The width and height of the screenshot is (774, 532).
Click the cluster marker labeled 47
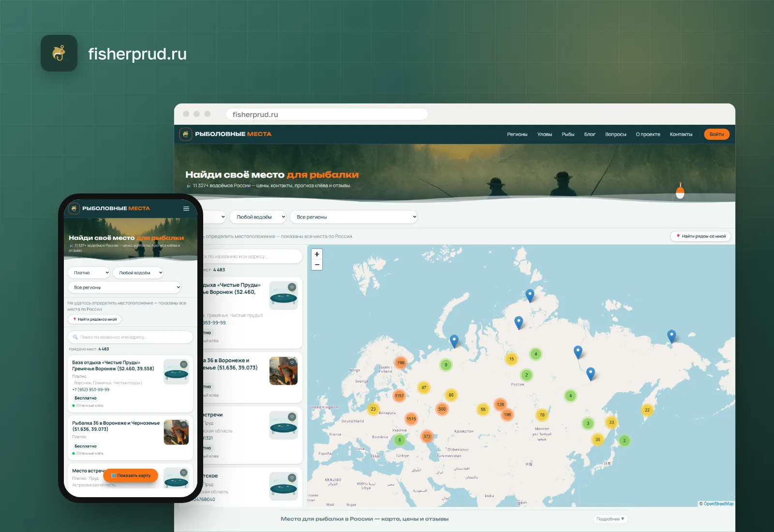424,387
